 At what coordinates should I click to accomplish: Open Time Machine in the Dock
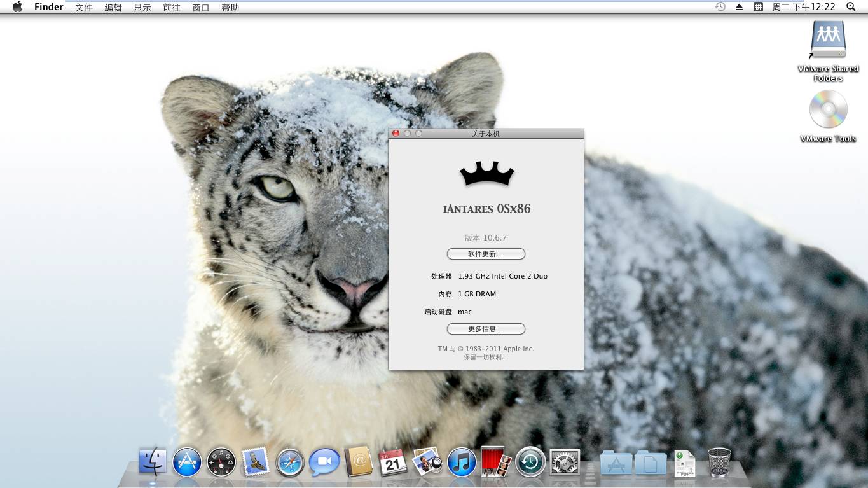click(x=530, y=462)
